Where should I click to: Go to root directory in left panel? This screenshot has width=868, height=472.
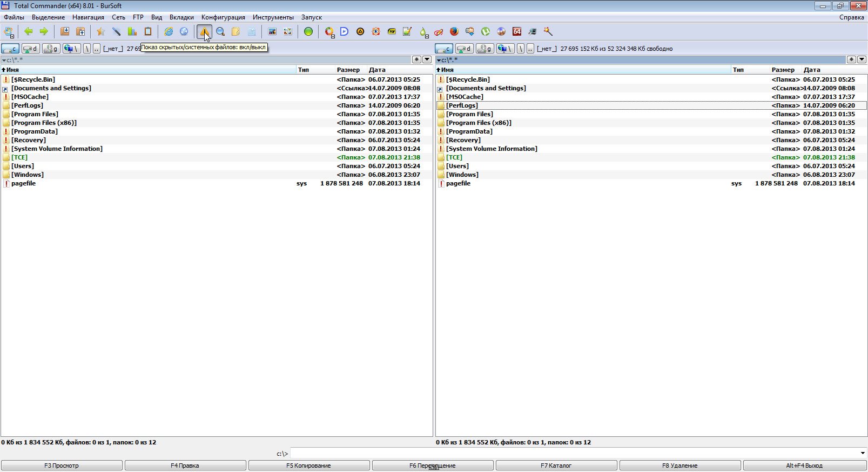click(87, 49)
